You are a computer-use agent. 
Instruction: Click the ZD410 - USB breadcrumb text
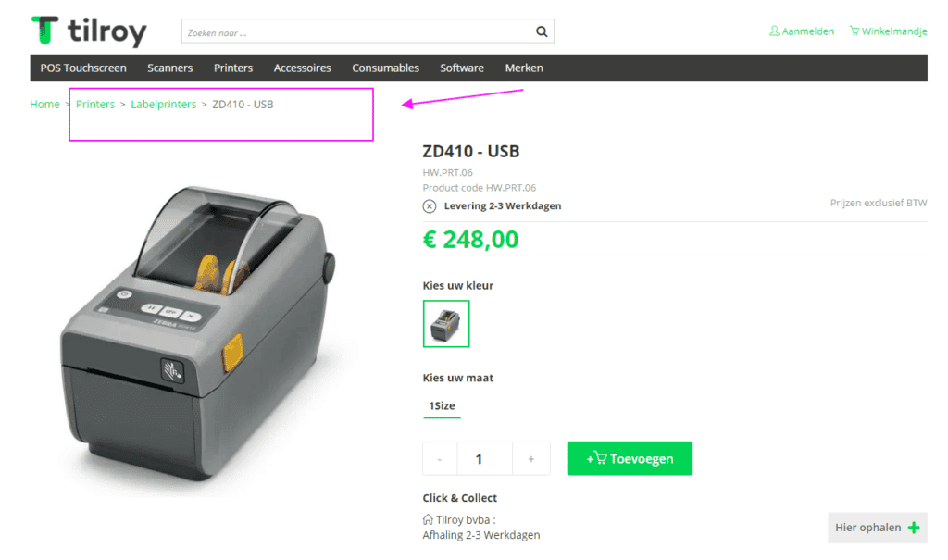(x=243, y=104)
